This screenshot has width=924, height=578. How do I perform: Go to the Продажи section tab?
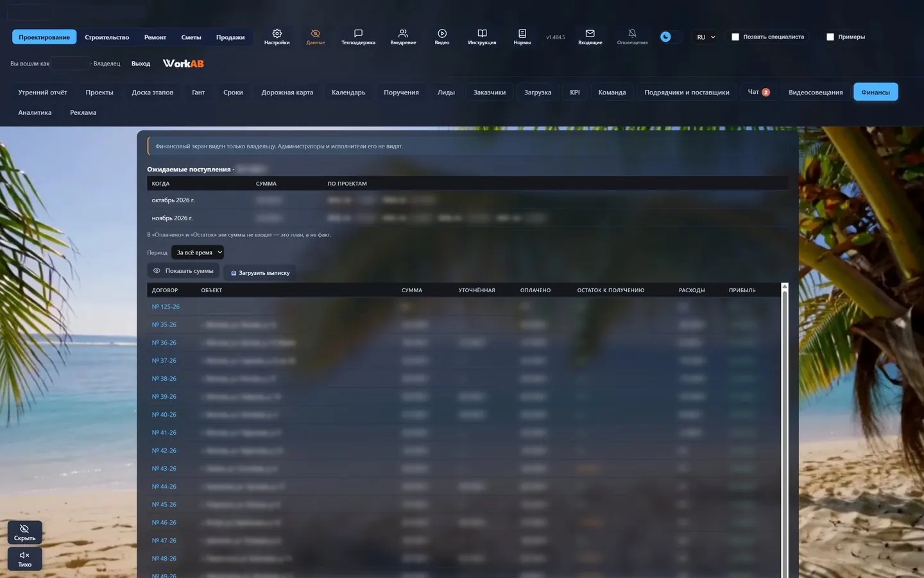pos(230,37)
